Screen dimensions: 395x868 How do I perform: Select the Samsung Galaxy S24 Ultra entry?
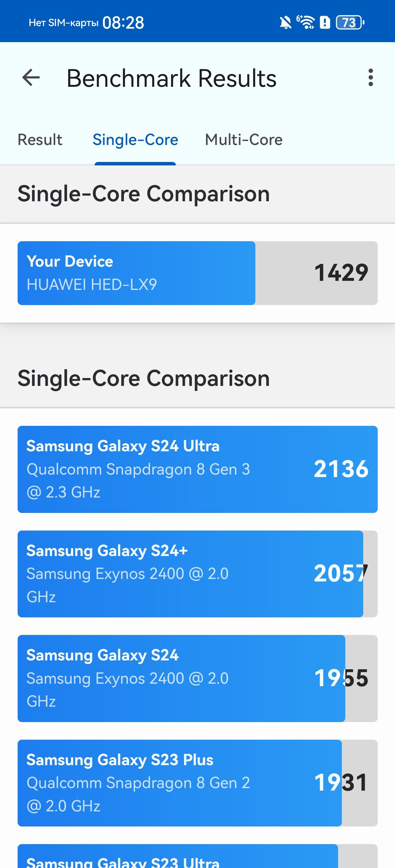197,469
